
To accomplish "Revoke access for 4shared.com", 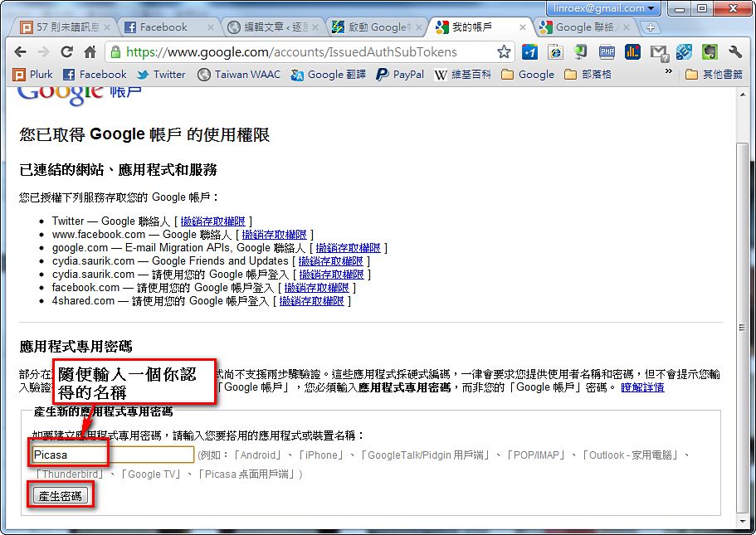I will click(x=311, y=301).
